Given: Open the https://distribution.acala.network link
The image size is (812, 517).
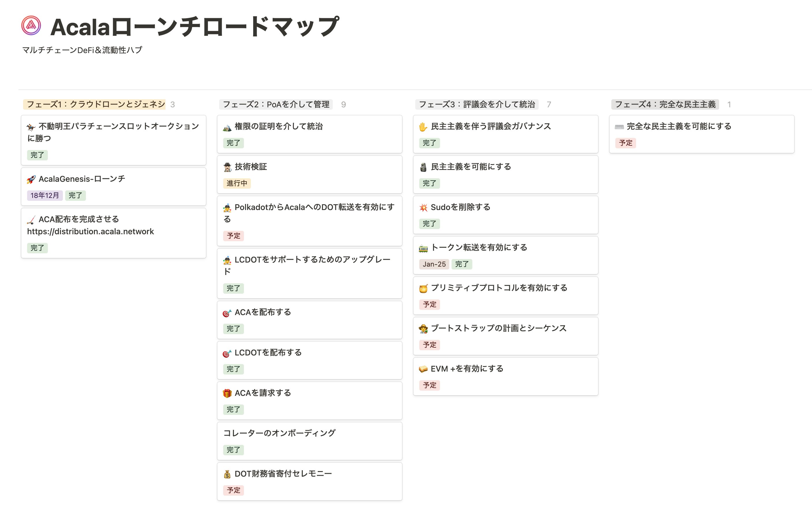Looking at the screenshot, I should tap(90, 231).
